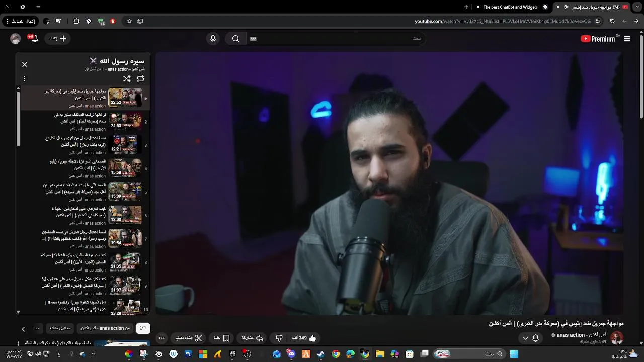Select the 'محتوى مشابه' filter chip
This screenshot has height=362, width=644.
(x=60, y=328)
